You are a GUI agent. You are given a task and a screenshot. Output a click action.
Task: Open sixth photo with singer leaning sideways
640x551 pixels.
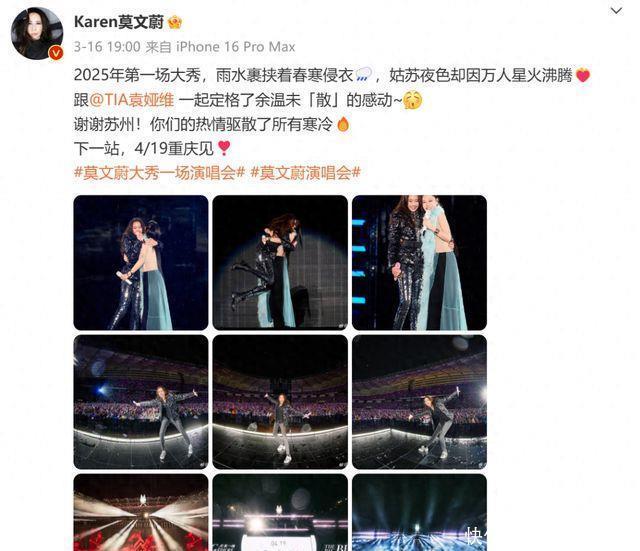[419, 402]
